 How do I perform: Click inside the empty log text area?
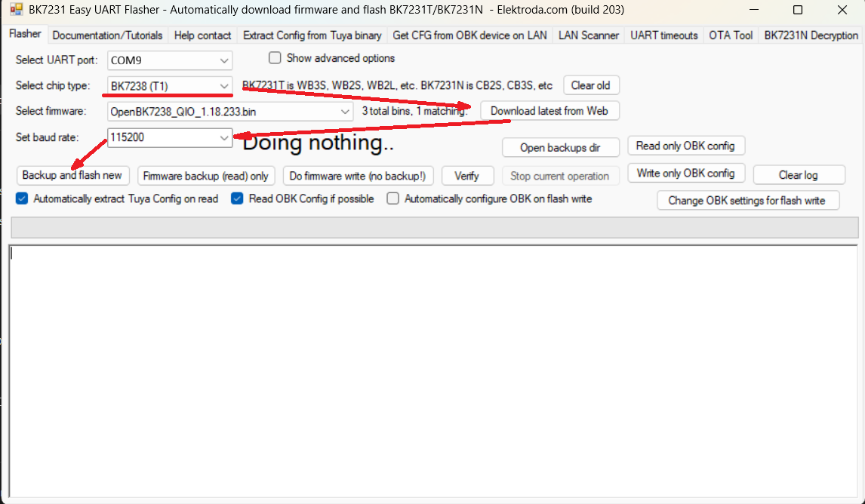433,370
